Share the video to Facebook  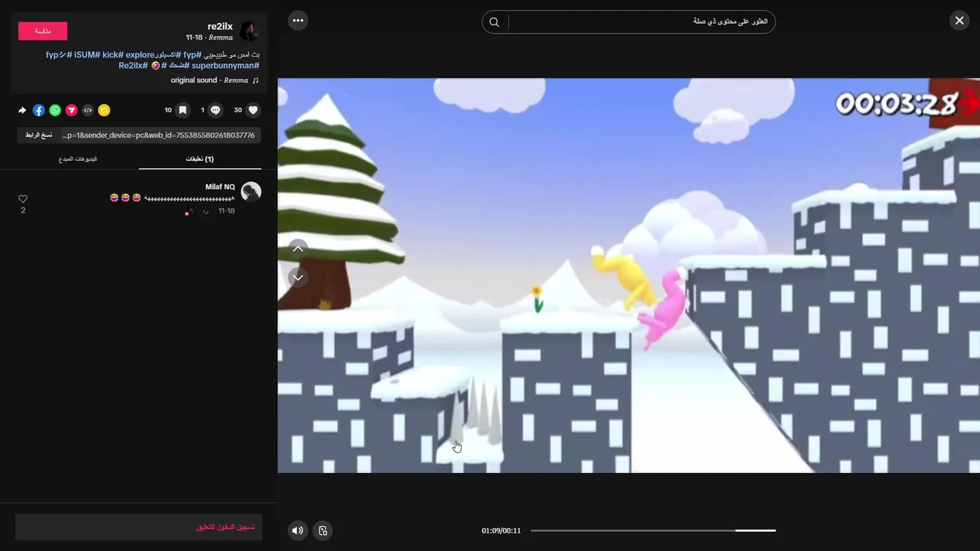pos(38,110)
